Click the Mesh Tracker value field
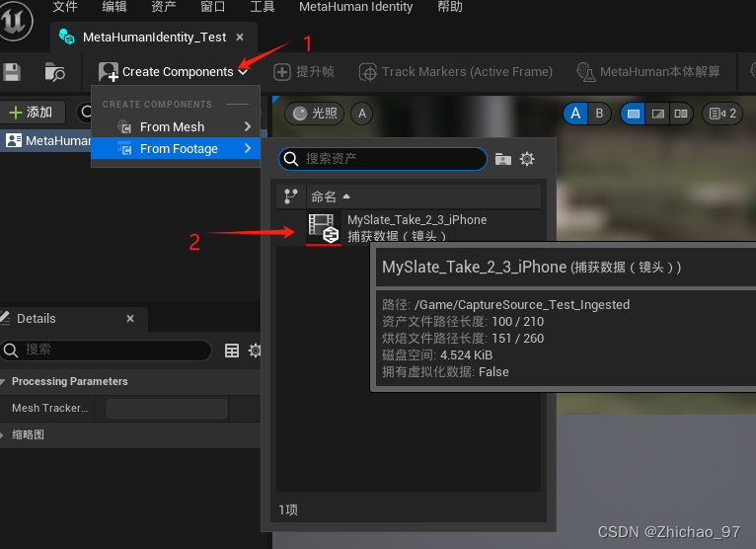The image size is (756, 549). 167,409
